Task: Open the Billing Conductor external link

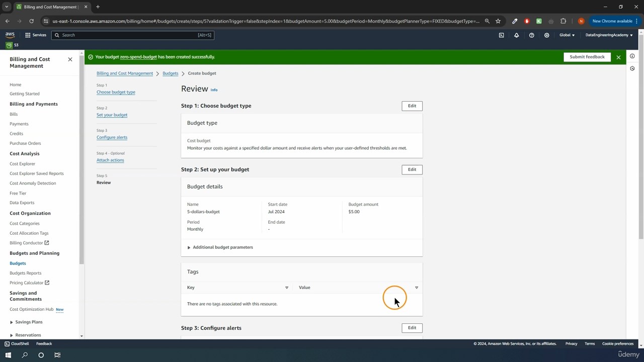Action: 29,243
